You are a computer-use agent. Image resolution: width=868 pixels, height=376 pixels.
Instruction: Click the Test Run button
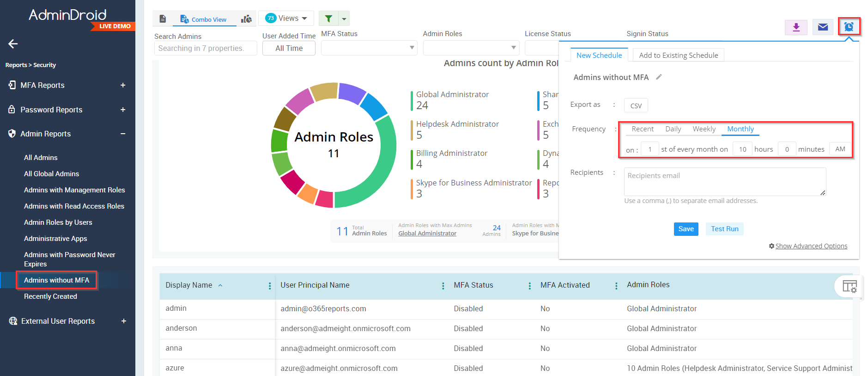(x=724, y=229)
